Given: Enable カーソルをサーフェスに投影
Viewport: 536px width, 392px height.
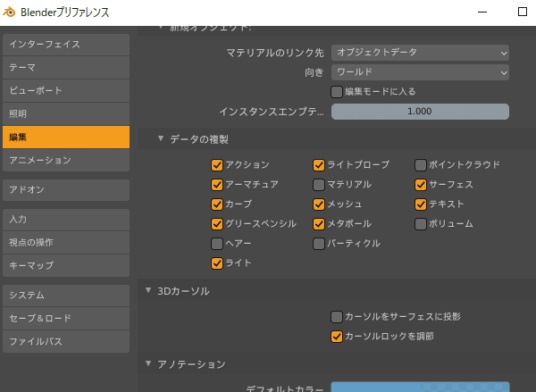Looking at the screenshot, I should [337, 317].
